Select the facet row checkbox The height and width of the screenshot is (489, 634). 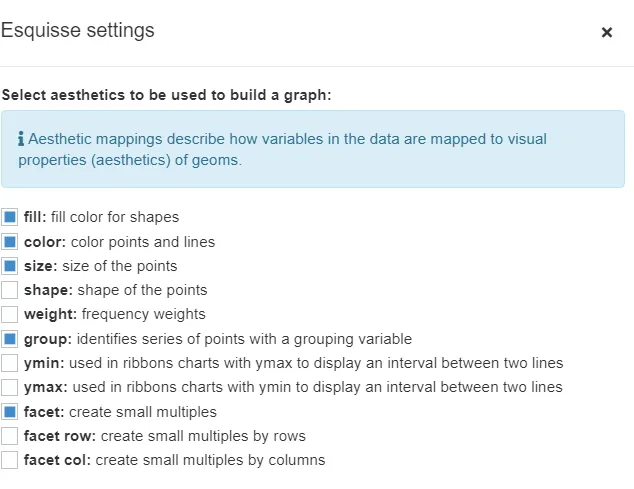tap(10, 436)
